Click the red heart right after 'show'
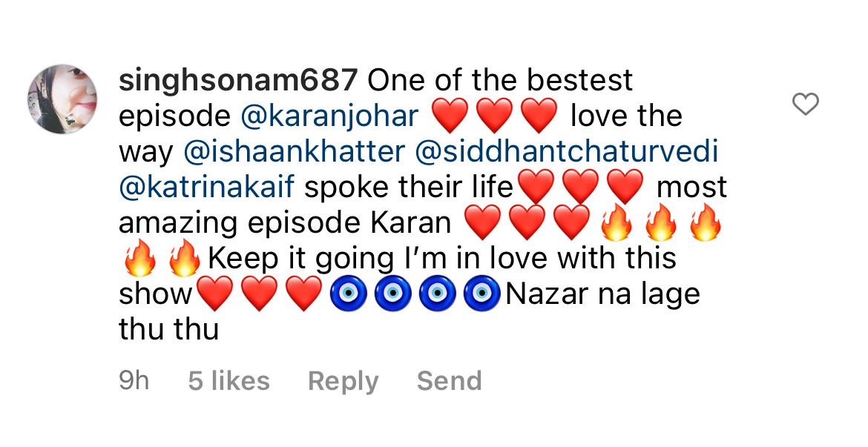This screenshot has width=868, height=447. [x=215, y=294]
